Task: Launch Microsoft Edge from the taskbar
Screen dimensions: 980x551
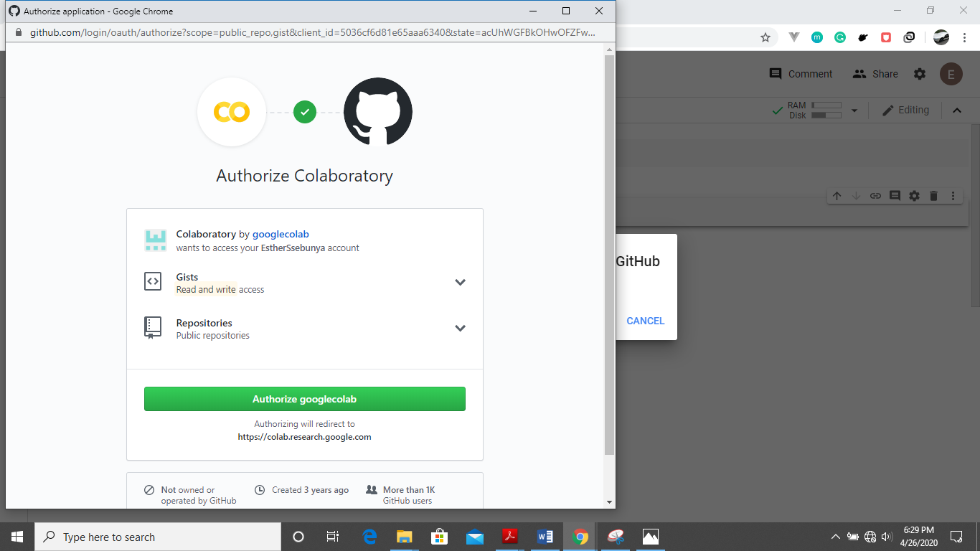Action: pyautogui.click(x=369, y=537)
